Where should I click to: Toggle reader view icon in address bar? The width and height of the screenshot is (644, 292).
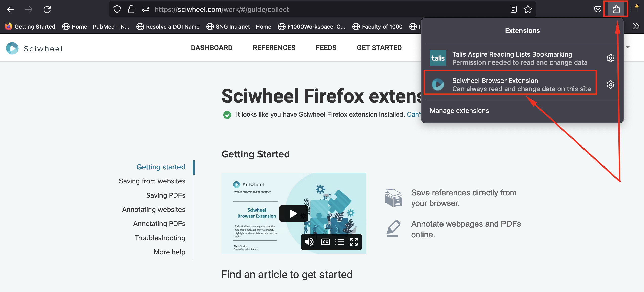[513, 9]
